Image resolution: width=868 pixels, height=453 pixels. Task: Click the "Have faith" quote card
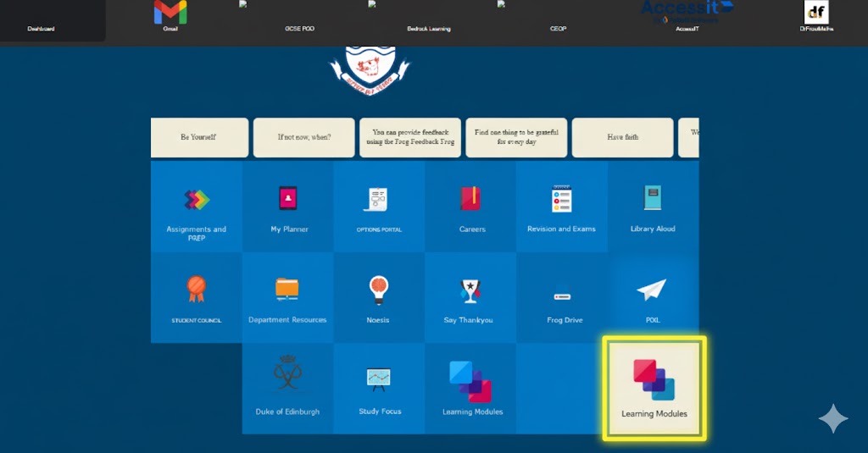coord(623,137)
